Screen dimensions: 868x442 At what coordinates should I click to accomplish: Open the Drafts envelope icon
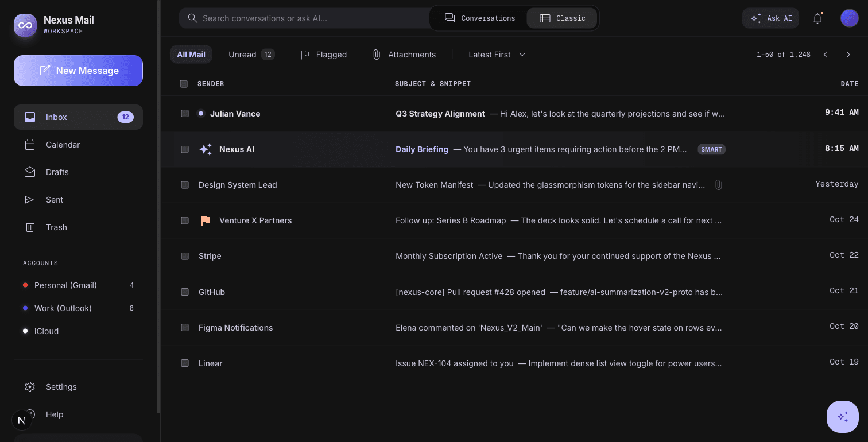click(x=30, y=172)
